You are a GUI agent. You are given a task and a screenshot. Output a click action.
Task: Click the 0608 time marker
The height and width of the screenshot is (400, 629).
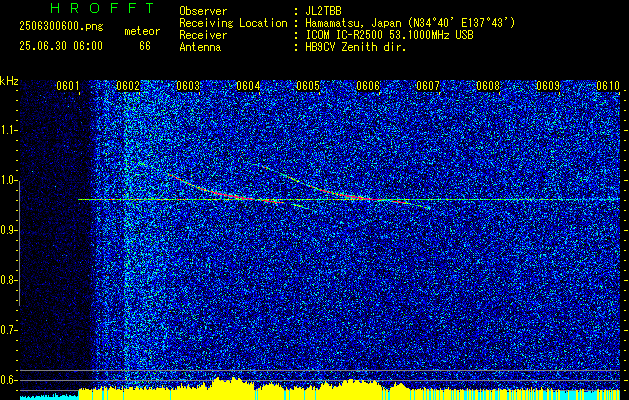(488, 86)
